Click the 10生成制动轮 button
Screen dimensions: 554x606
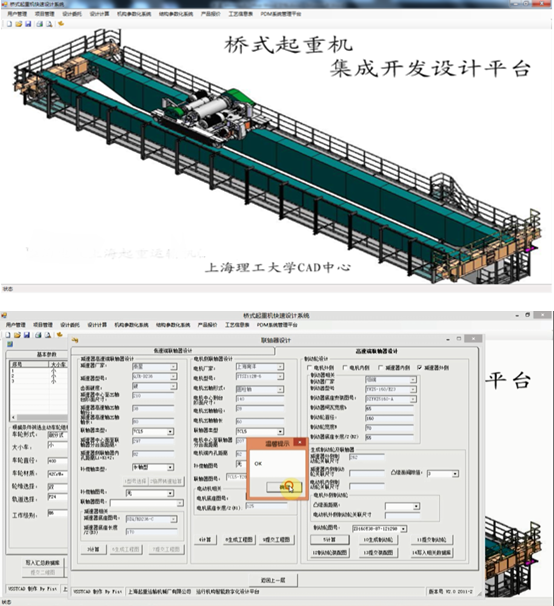(378, 540)
